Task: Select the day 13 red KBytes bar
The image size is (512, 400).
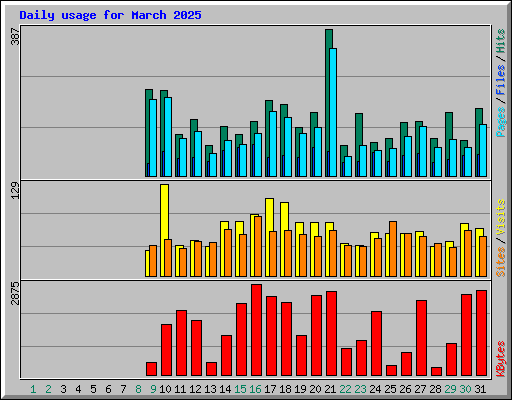Action: [211, 369]
